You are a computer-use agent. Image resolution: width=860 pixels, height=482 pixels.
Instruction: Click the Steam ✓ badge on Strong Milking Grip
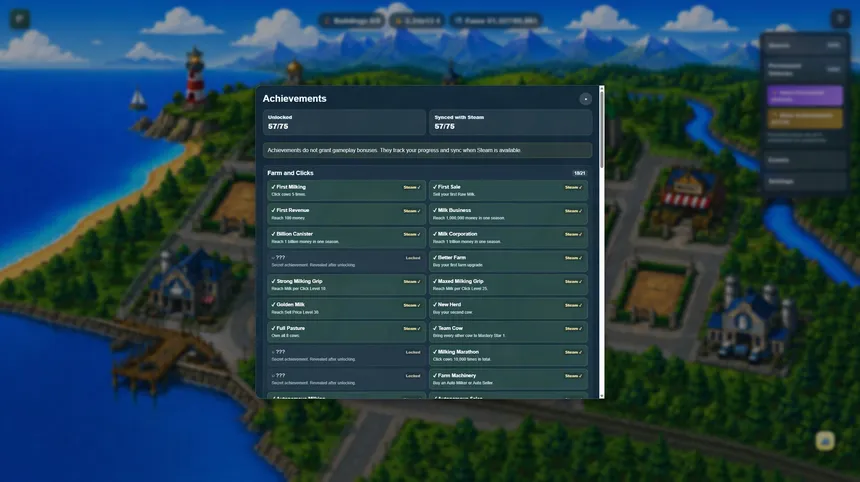(x=412, y=282)
